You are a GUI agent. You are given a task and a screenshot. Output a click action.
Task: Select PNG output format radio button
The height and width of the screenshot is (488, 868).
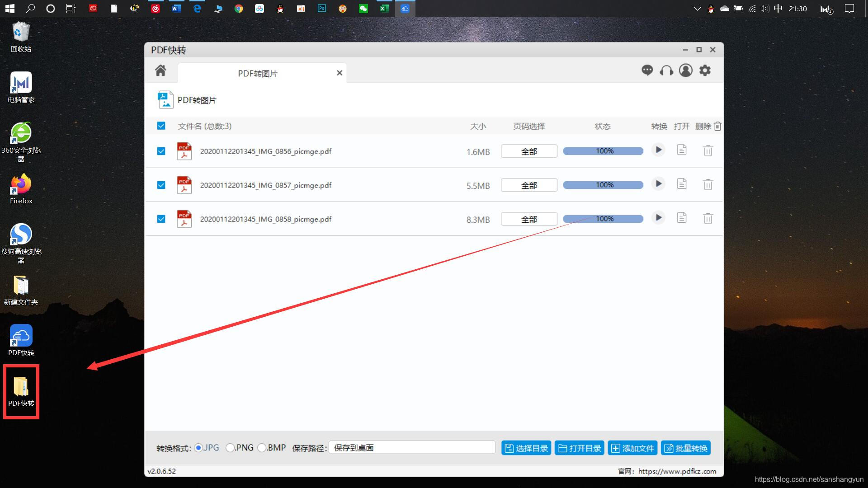230,448
